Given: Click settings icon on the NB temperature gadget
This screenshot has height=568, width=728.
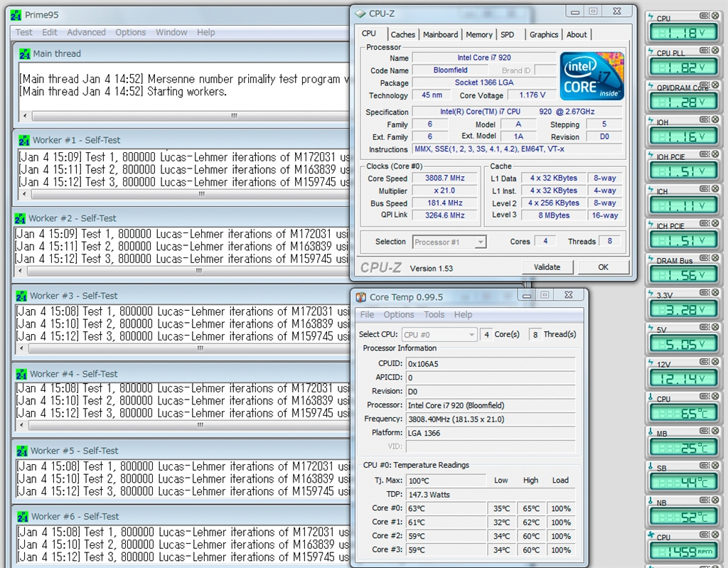Looking at the screenshot, I should click(704, 500).
